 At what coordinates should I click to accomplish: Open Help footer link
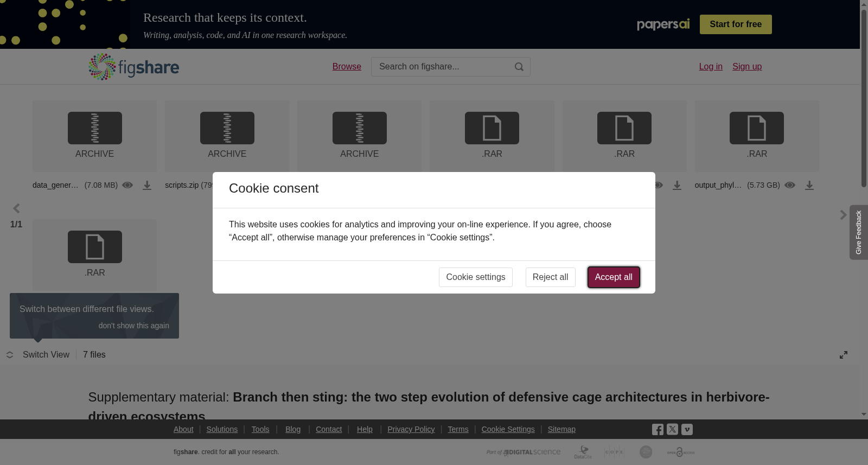pyautogui.click(x=365, y=429)
